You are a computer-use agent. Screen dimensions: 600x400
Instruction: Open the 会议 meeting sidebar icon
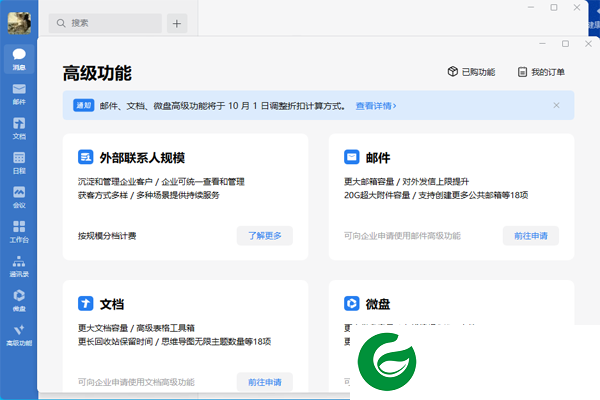tap(19, 197)
